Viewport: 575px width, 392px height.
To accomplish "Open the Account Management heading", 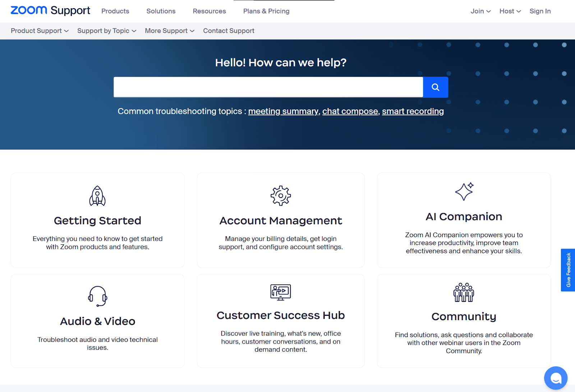I will tap(281, 221).
